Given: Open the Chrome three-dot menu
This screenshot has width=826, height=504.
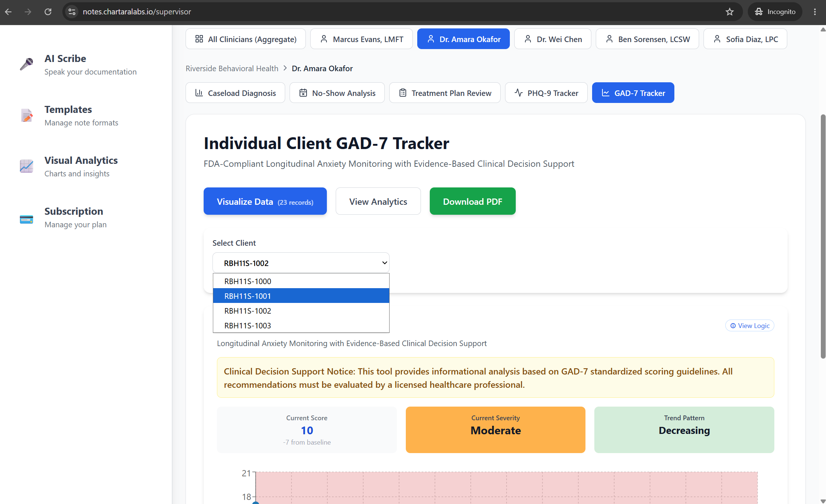Looking at the screenshot, I should point(815,12).
